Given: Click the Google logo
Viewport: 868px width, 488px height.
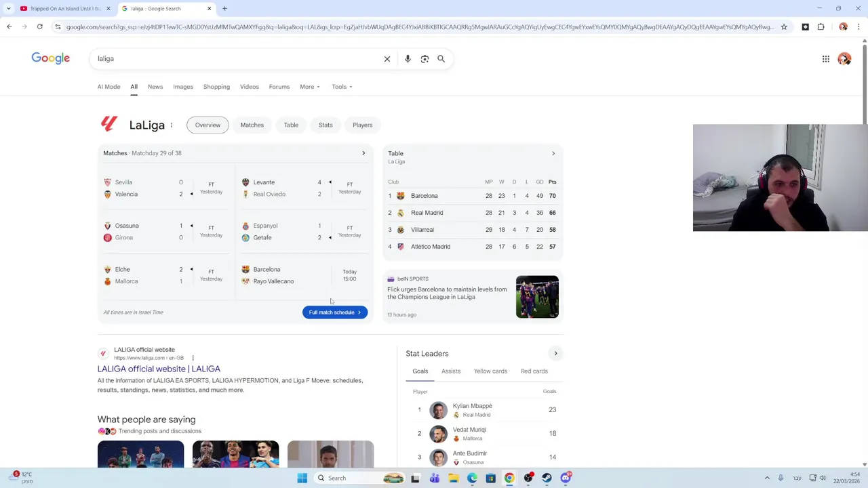Looking at the screenshot, I should click(50, 58).
